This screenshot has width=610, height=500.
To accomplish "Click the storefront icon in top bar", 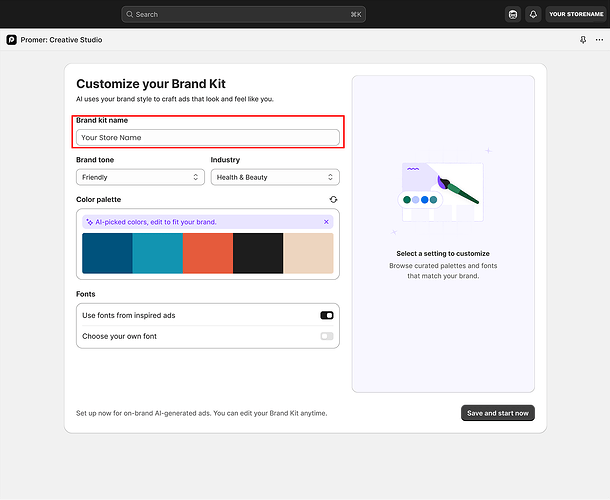I will tap(513, 14).
